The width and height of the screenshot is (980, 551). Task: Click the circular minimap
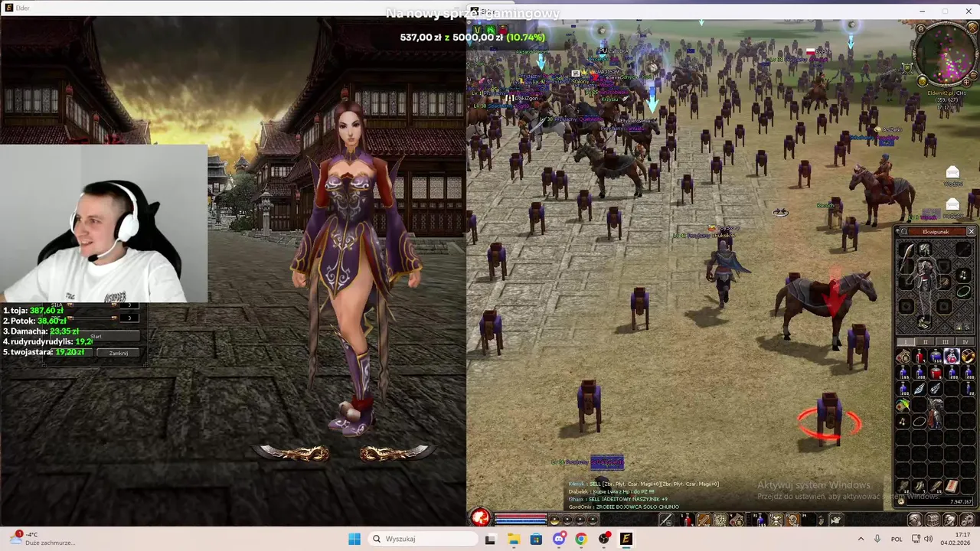coord(946,54)
